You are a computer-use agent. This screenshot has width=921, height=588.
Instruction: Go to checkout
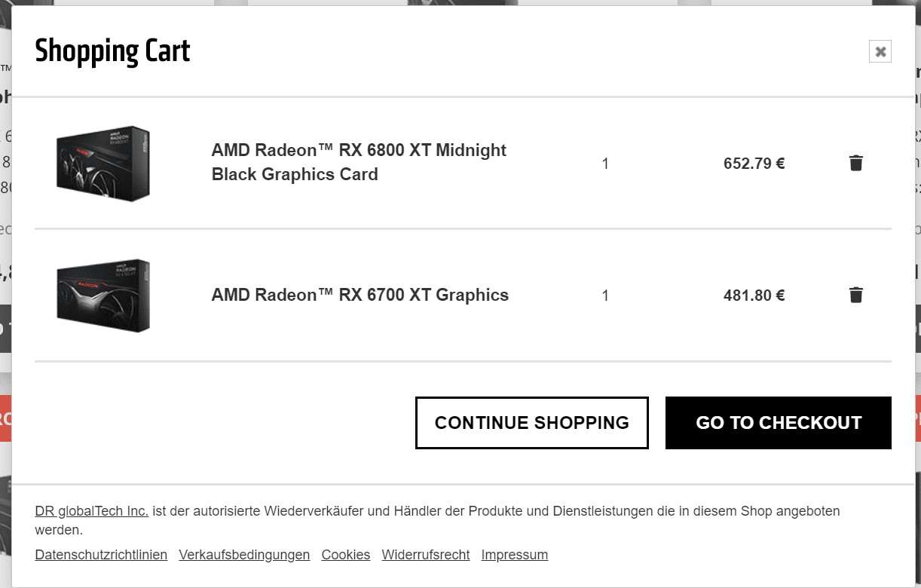[x=778, y=423]
